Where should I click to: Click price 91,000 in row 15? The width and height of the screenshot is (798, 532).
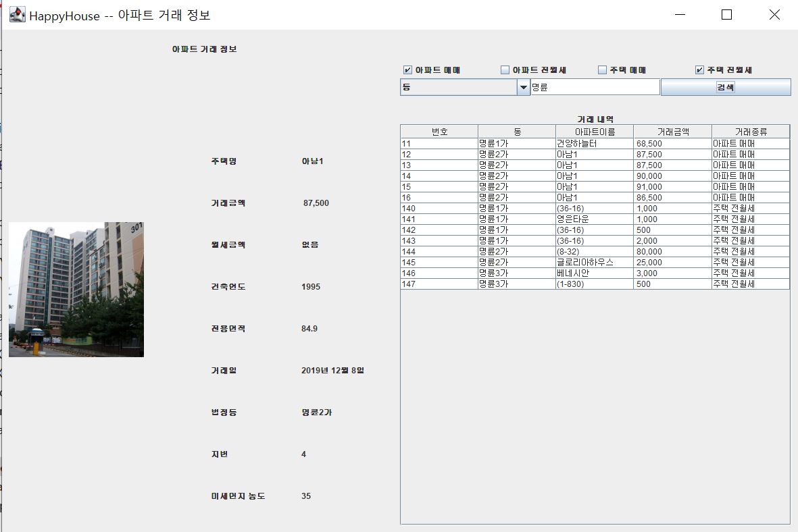point(649,186)
